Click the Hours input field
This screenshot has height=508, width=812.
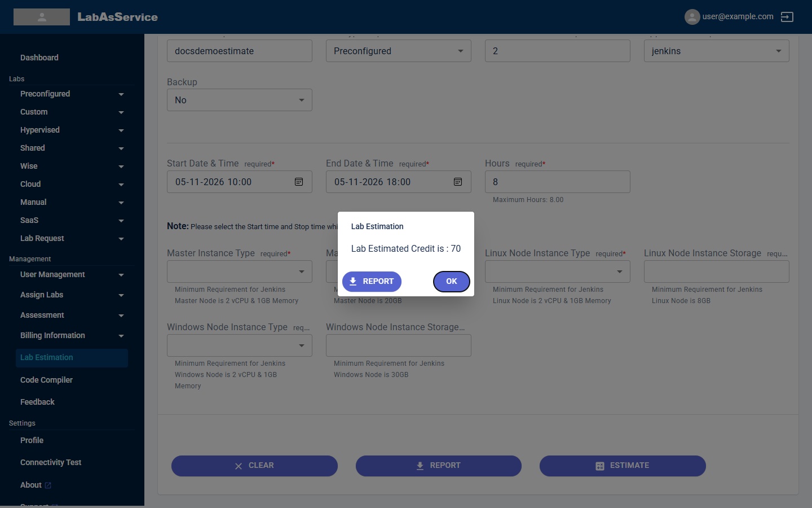[x=558, y=182]
